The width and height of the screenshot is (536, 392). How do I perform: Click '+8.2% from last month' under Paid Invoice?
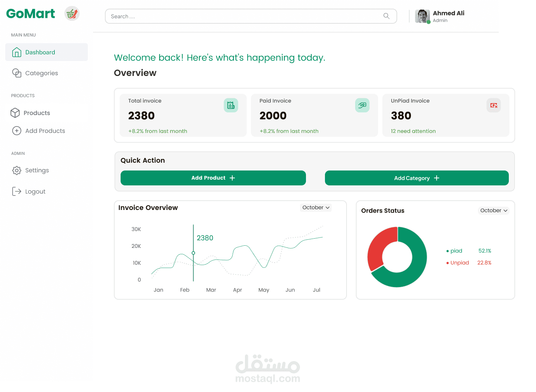click(289, 131)
